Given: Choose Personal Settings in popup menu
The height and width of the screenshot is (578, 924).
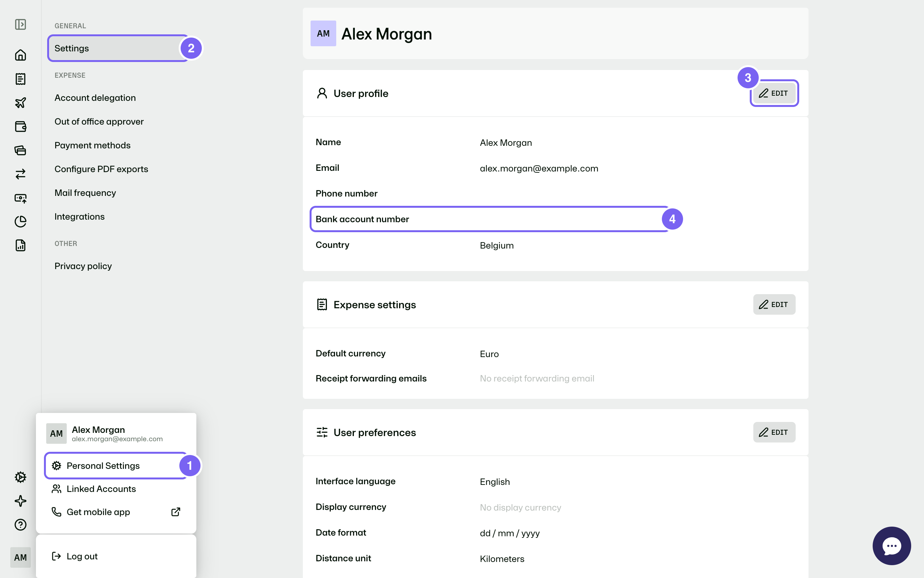Looking at the screenshot, I should [x=116, y=466].
